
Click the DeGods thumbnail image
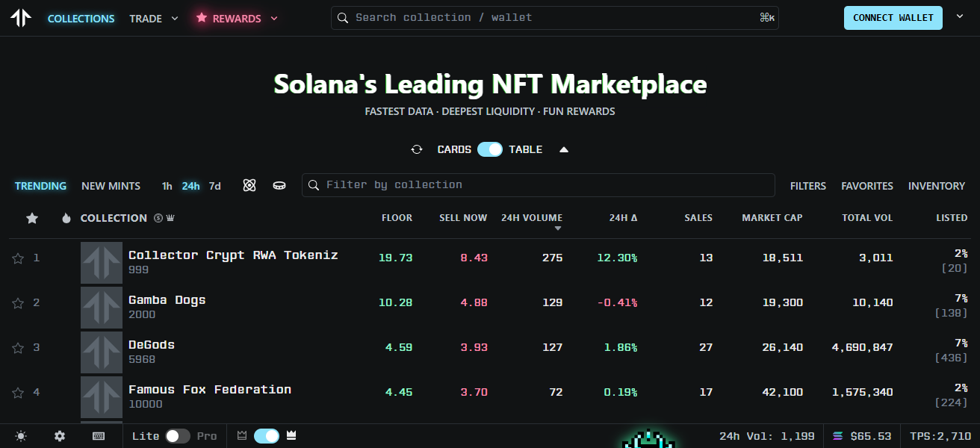[101, 352]
